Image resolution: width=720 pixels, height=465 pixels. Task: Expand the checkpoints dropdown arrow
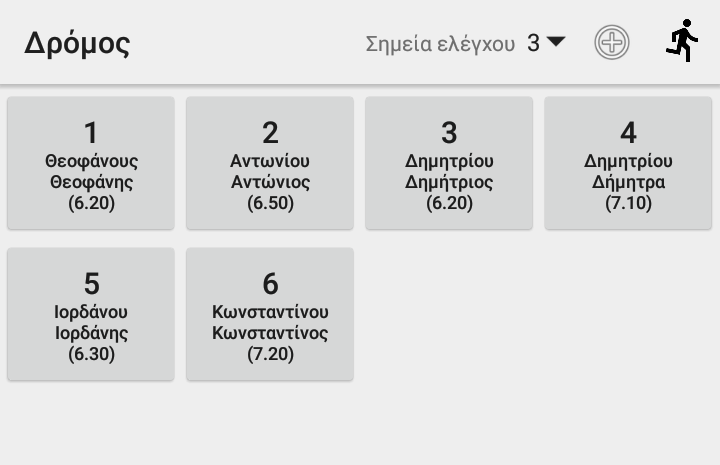pyautogui.click(x=556, y=42)
